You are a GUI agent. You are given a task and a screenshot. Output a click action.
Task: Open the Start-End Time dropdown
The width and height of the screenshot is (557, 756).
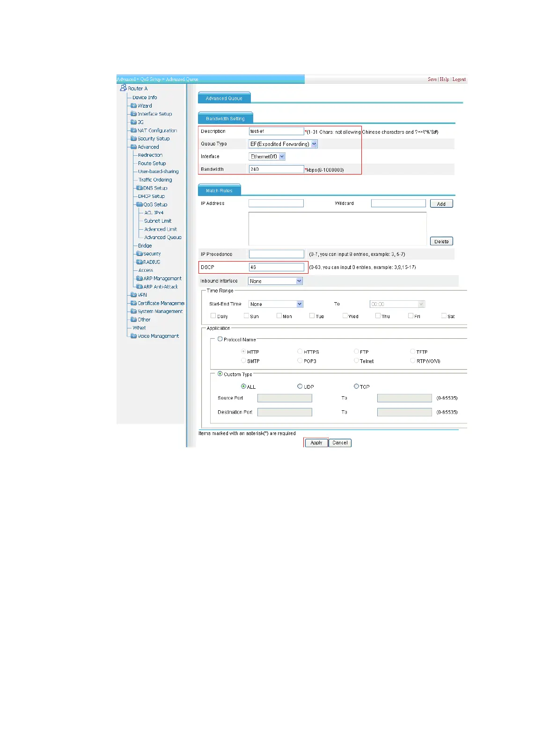[x=276, y=304]
